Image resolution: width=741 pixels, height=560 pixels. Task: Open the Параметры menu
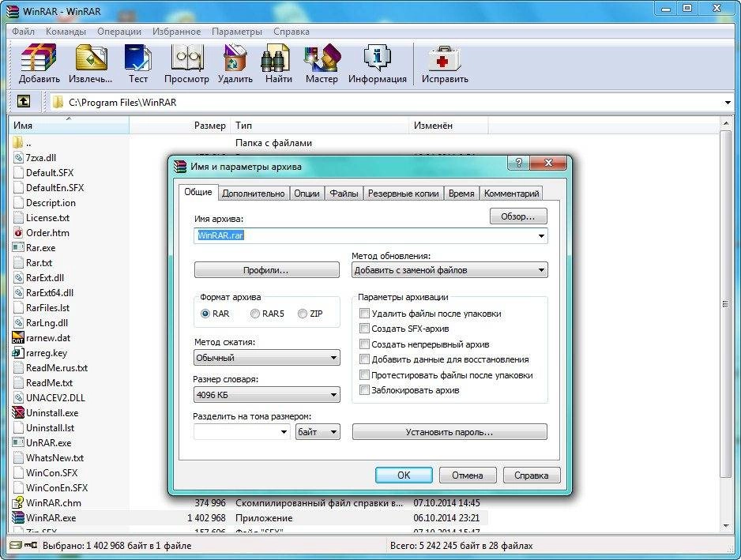(237, 32)
